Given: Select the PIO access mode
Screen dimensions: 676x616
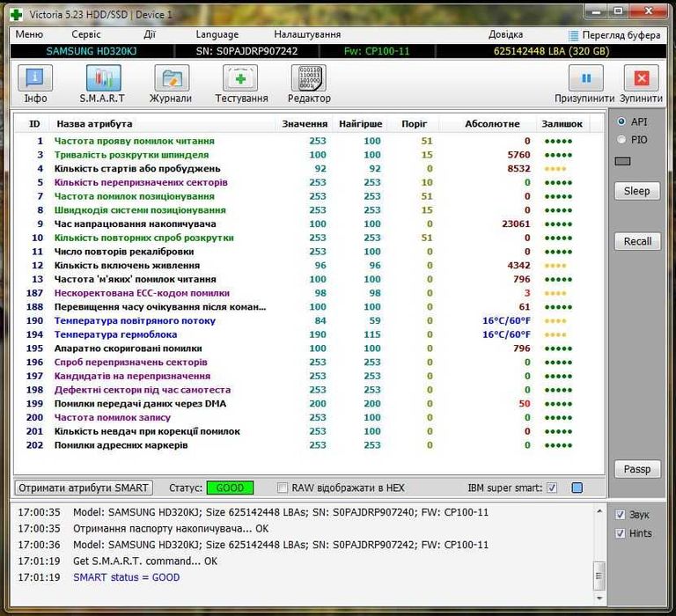Looking at the screenshot, I should (x=621, y=139).
